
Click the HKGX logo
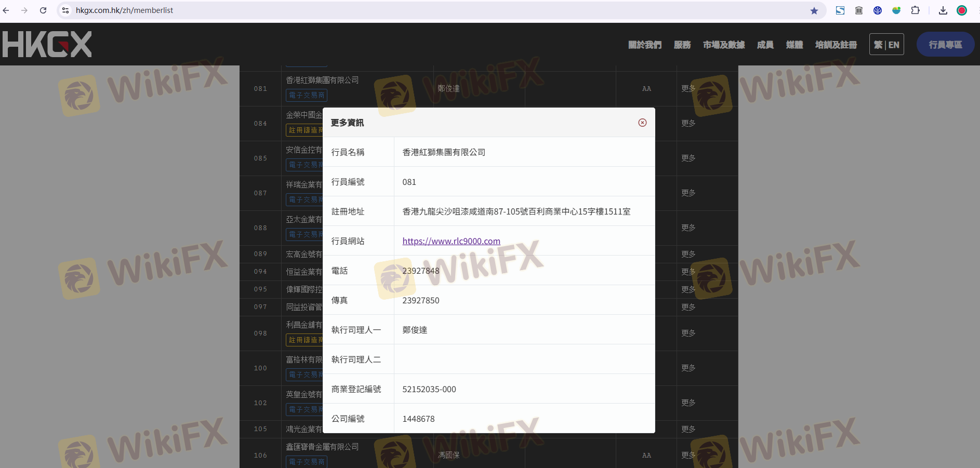(47, 44)
